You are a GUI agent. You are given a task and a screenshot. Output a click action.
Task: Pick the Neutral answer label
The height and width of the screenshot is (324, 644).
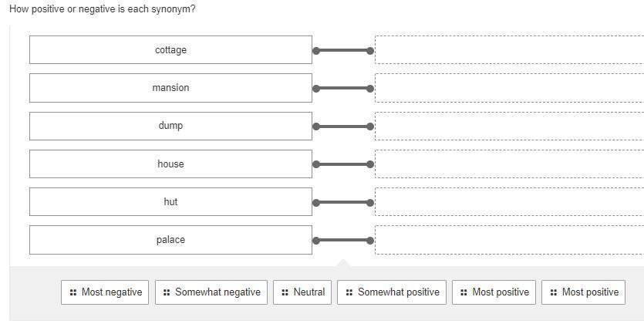[309, 292]
